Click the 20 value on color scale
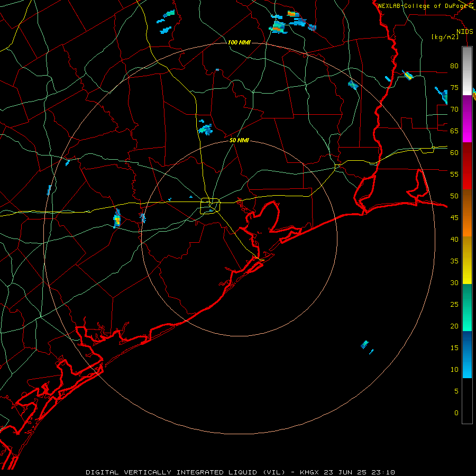The height and width of the screenshot is (476, 476). 454,326
